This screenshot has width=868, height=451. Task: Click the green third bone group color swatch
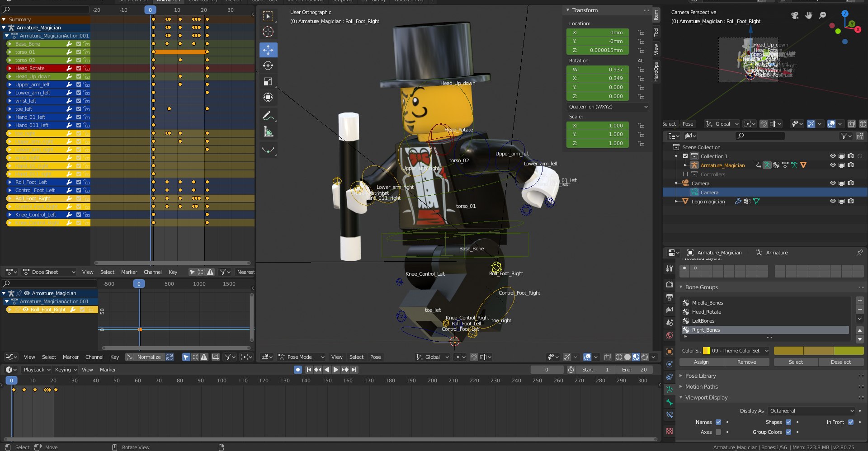click(x=849, y=351)
